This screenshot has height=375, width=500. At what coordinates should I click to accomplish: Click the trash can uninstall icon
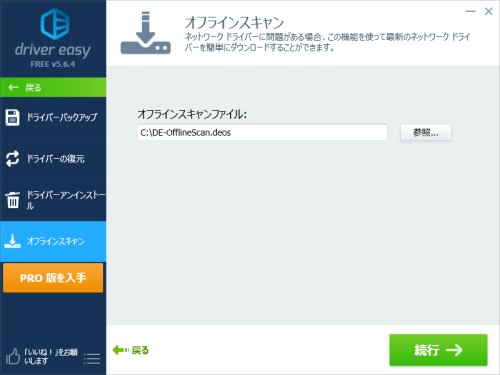13,200
